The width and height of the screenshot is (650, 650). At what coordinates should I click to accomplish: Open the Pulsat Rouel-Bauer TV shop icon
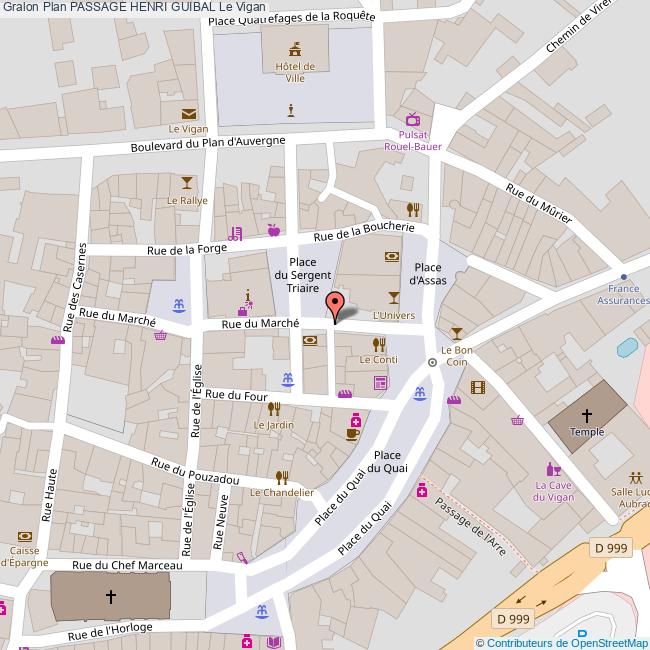click(412, 119)
